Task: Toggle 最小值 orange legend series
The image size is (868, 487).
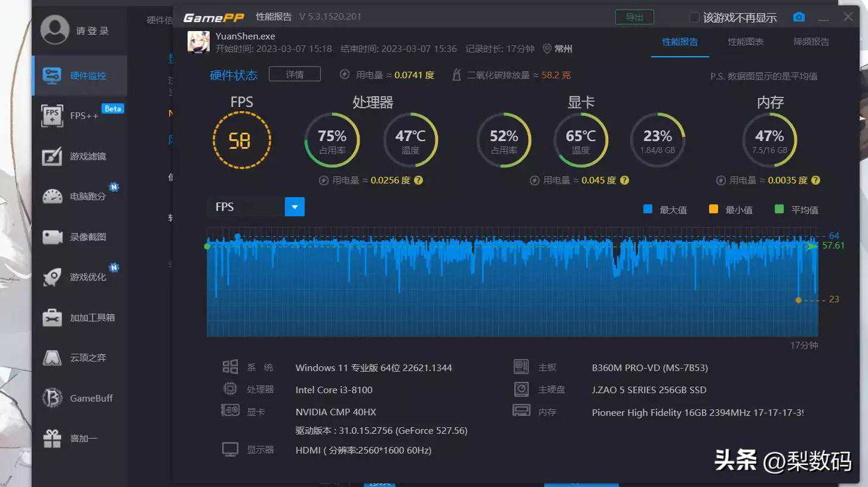Action: pos(713,209)
